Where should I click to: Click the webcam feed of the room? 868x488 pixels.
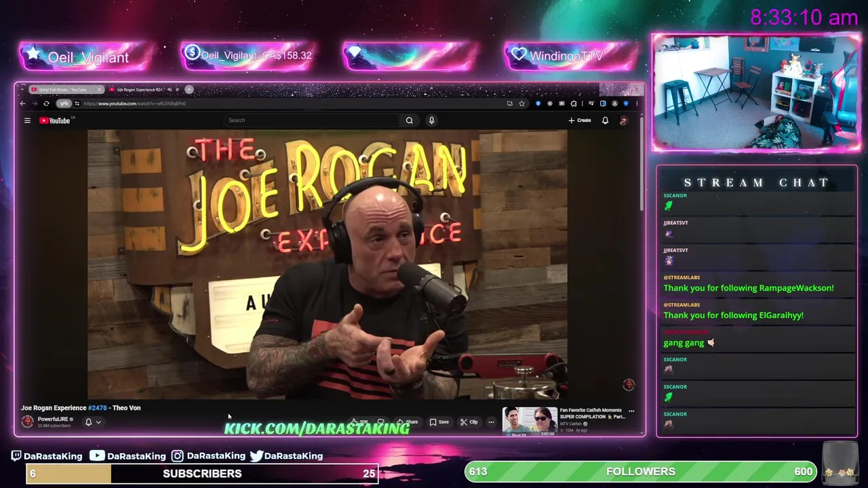(x=757, y=93)
